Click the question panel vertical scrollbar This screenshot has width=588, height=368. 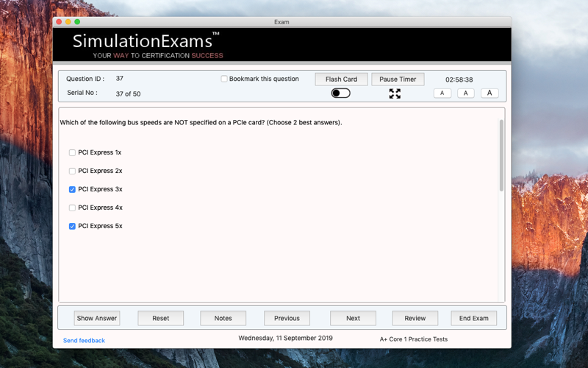pyautogui.click(x=501, y=155)
